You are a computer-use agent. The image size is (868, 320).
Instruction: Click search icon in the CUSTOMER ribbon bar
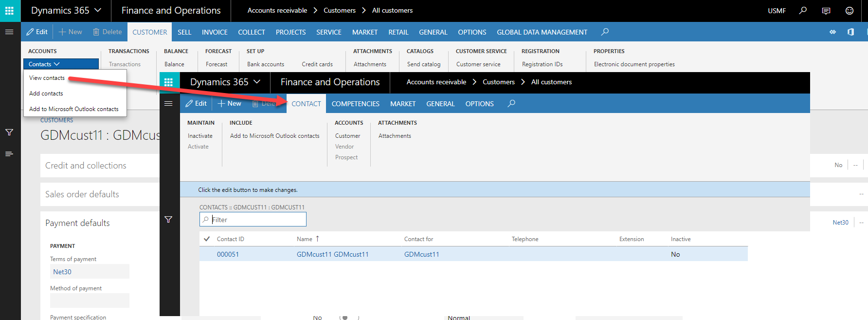click(x=605, y=32)
